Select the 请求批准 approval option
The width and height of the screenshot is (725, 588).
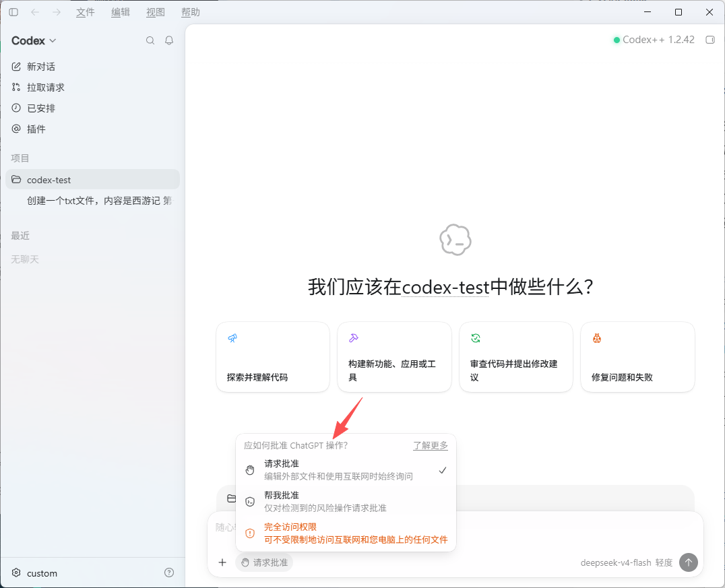[346, 469]
